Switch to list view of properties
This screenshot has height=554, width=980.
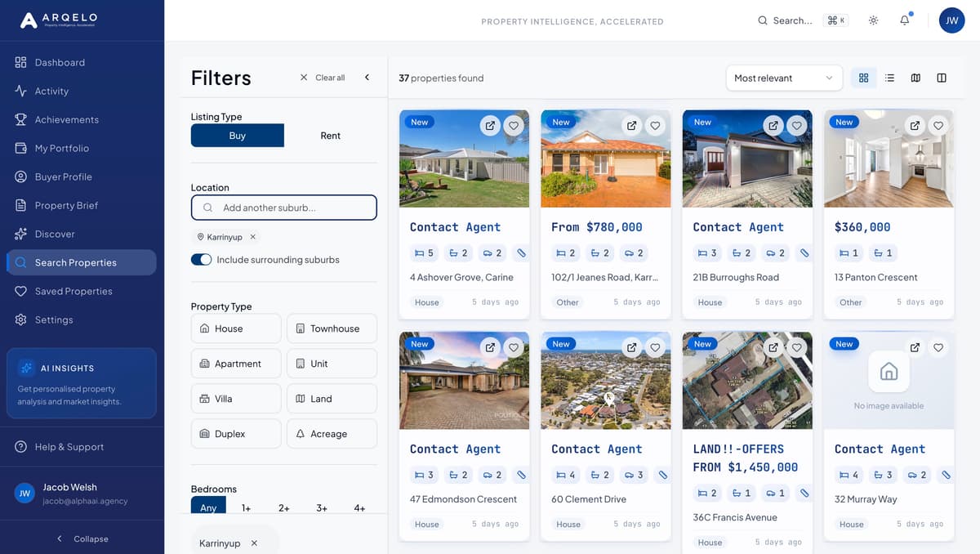[889, 78]
